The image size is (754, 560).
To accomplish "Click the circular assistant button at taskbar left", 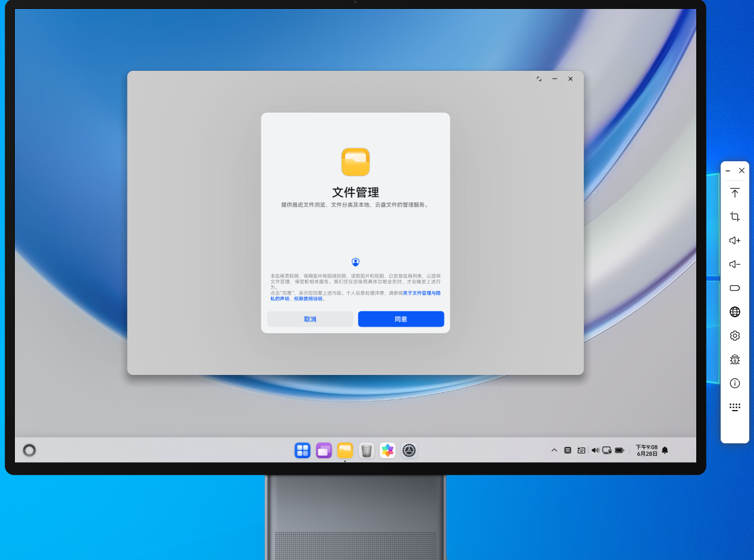I will click(29, 450).
